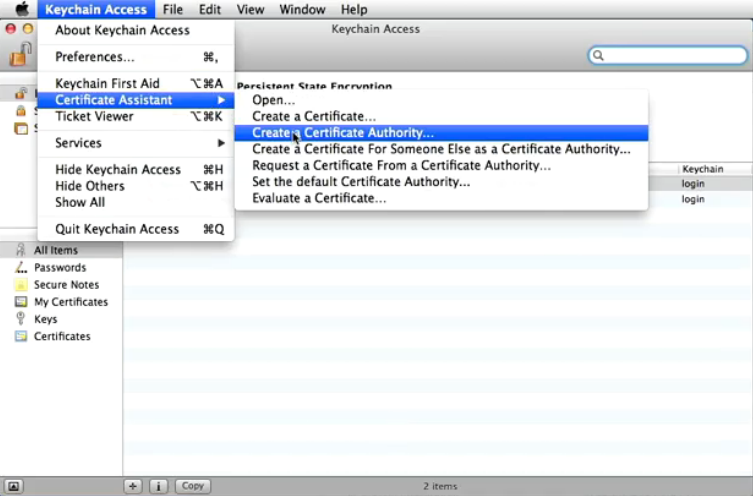
Task: Open Preferences... from the menu
Action: point(136,57)
